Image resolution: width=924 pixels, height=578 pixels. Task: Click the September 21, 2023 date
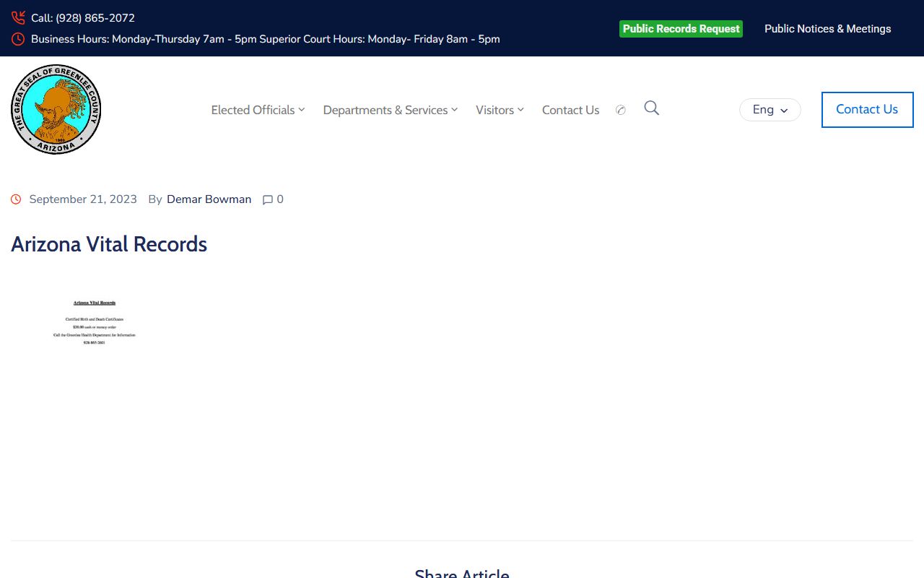click(x=83, y=199)
